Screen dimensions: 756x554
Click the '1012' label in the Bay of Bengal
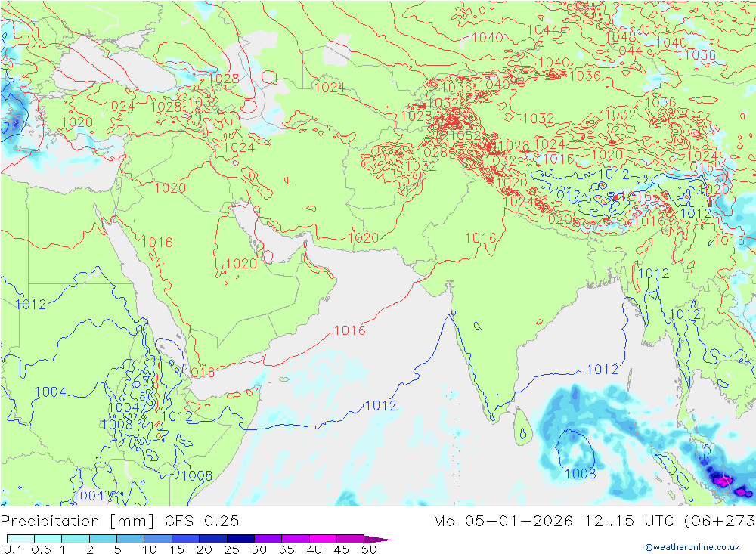click(x=603, y=370)
